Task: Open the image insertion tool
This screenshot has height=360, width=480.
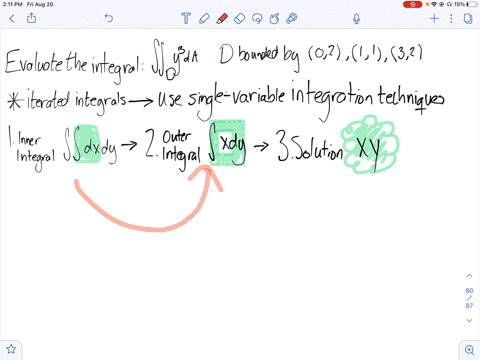Action: (292, 18)
